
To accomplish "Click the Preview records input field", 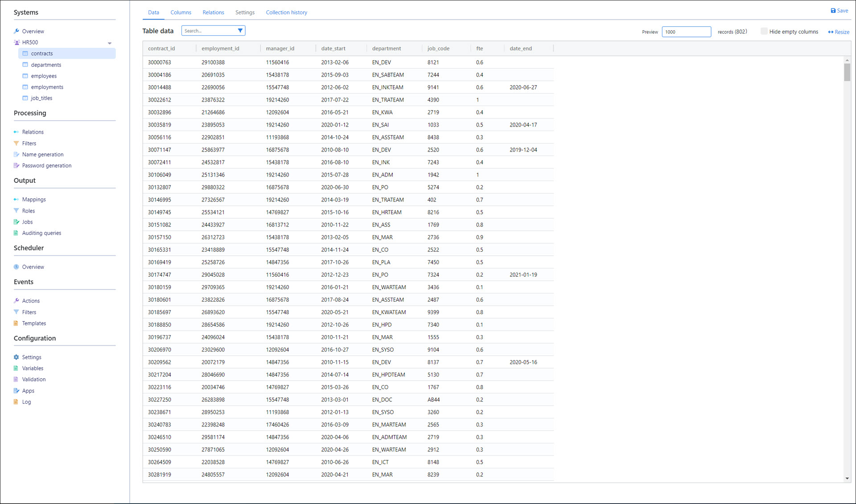I will [x=686, y=32].
